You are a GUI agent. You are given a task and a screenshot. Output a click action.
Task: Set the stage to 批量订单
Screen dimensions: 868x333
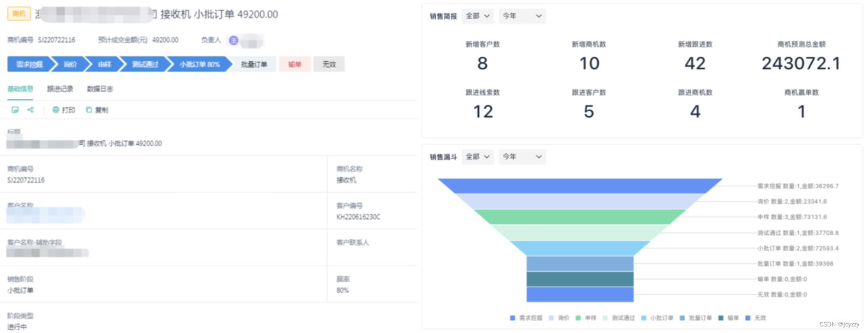[x=253, y=64]
